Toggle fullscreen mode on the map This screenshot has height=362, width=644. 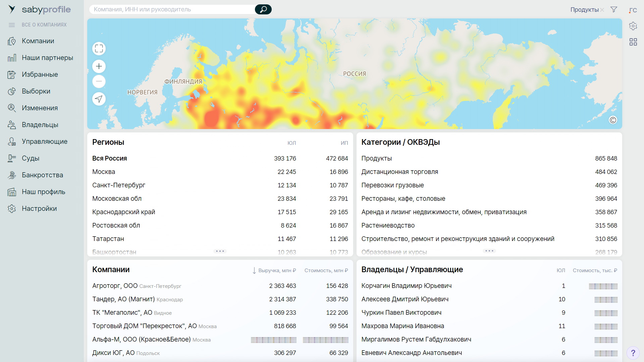coord(99,48)
